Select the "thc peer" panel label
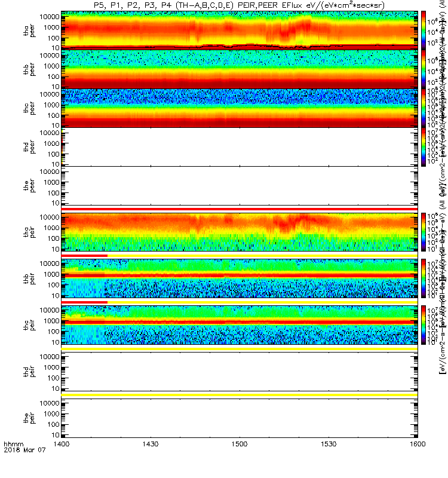 coord(29,109)
